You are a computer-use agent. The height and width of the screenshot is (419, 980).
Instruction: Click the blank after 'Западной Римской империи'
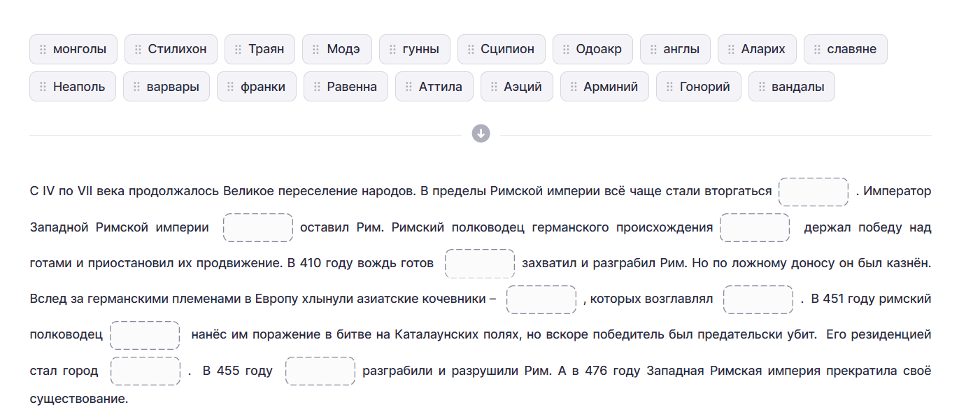(258, 227)
